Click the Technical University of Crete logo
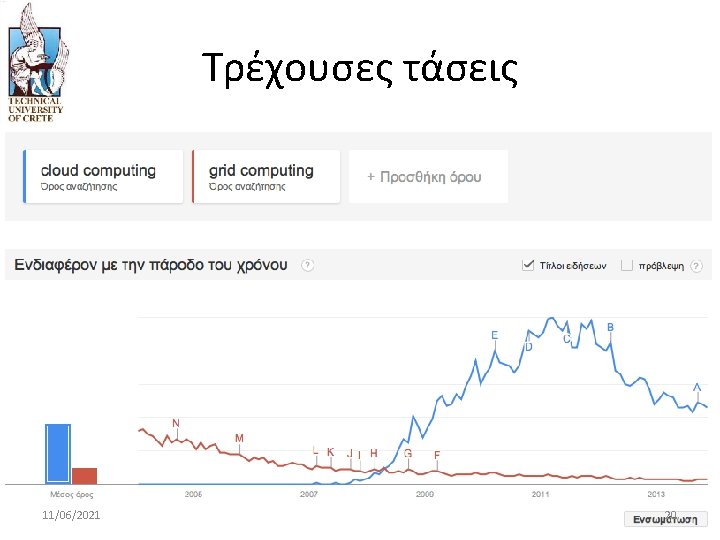 coord(37,63)
